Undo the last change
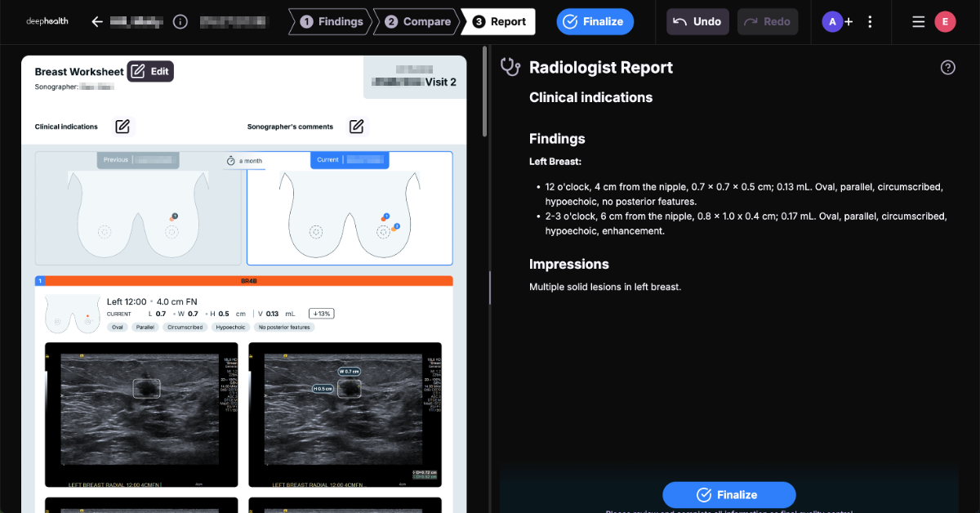The height and width of the screenshot is (513, 980). (x=697, y=22)
